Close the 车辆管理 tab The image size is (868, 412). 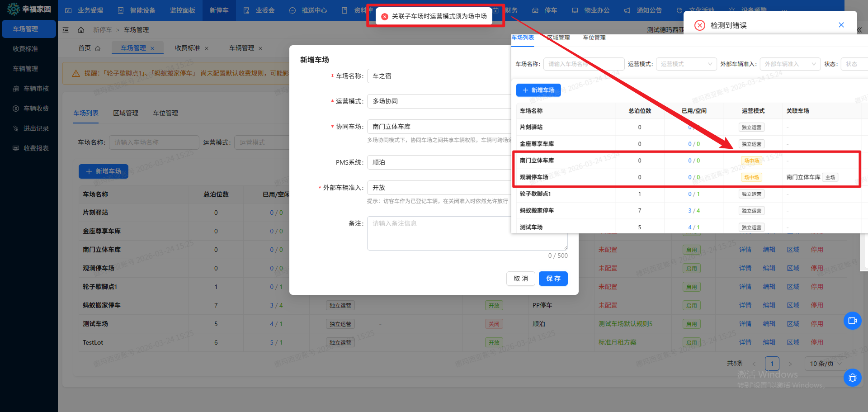tap(260, 48)
